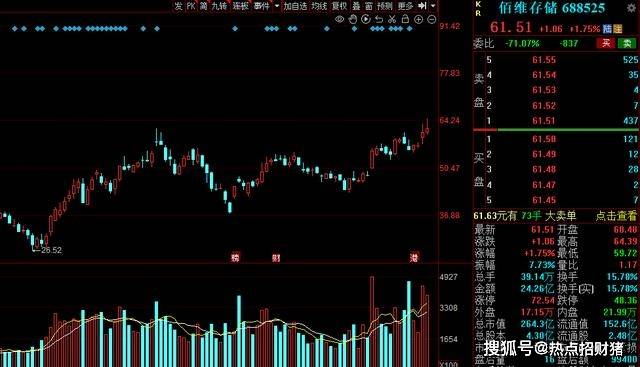
Task: Toggle the chart lock icon
Action: point(405,19)
